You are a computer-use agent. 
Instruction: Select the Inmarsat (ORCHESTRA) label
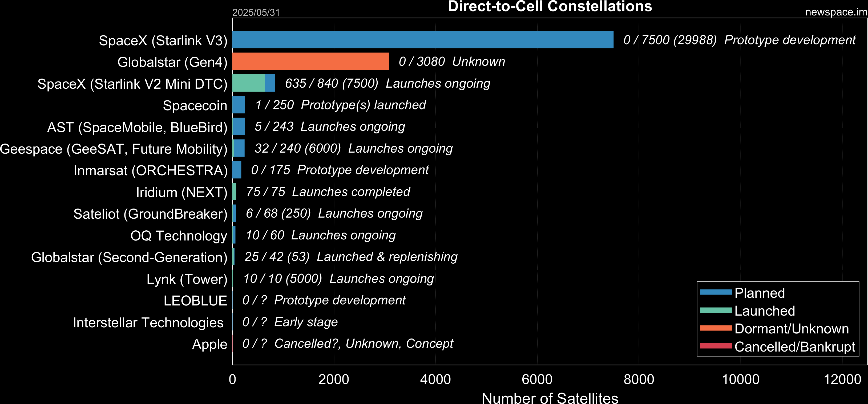pyautogui.click(x=151, y=171)
